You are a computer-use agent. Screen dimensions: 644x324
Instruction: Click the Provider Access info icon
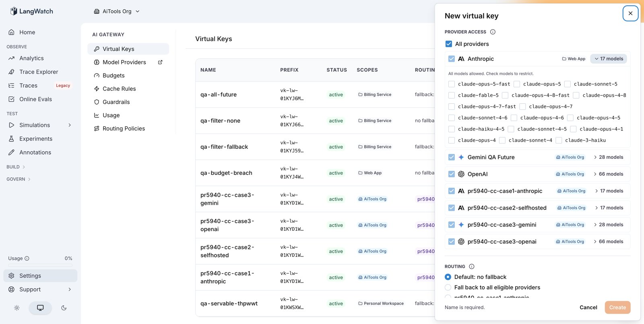pyautogui.click(x=493, y=32)
